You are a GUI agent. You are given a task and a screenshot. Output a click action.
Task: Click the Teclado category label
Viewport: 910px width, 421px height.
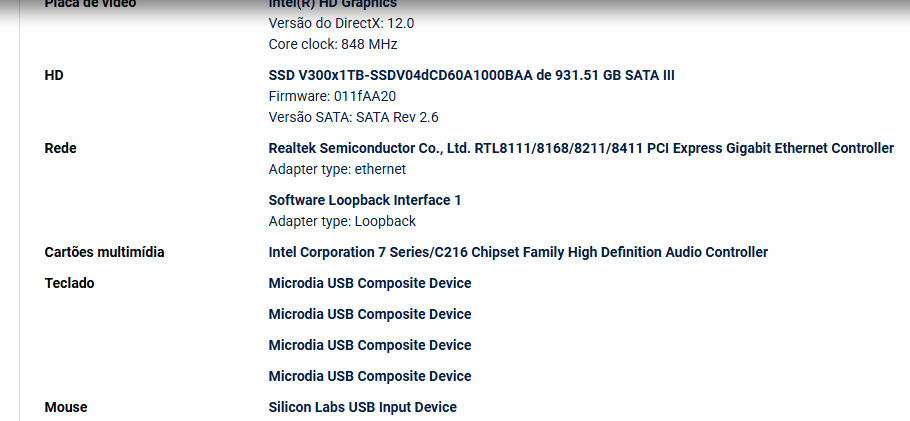(69, 283)
